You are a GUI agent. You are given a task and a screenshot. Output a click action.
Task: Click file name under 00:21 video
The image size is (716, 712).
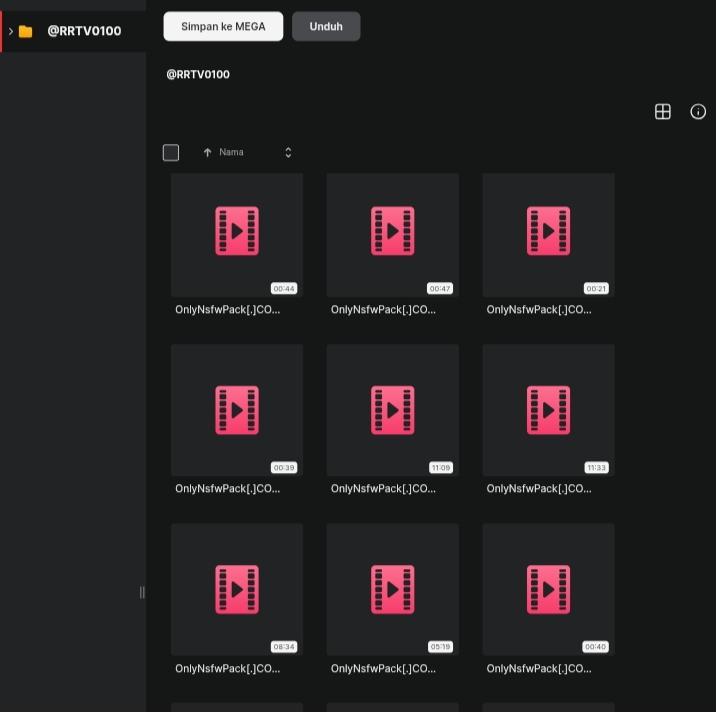pos(539,310)
